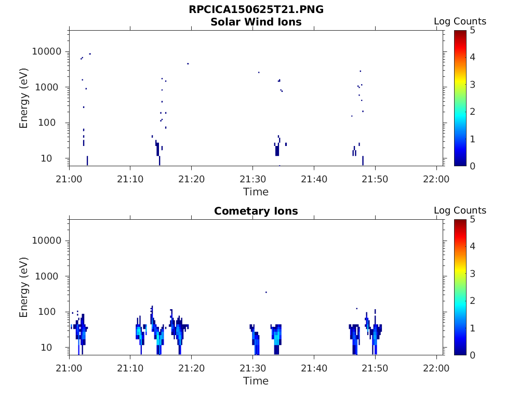
Task: Click the 4 tick on the top colorbar
Action: click(x=472, y=57)
